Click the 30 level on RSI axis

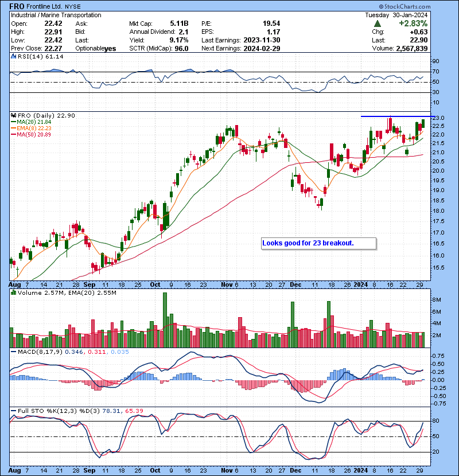(x=436, y=92)
